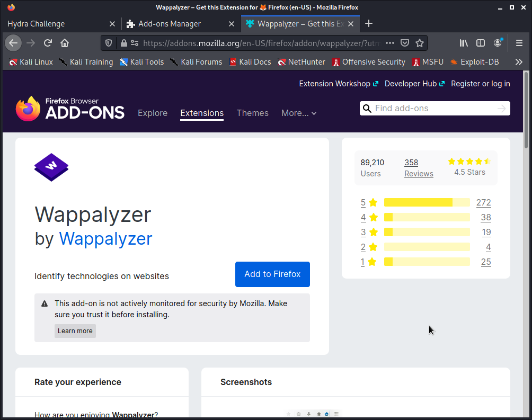Click the Find add-ons search field
Screen dimensions: 532x420
tap(435, 109)
